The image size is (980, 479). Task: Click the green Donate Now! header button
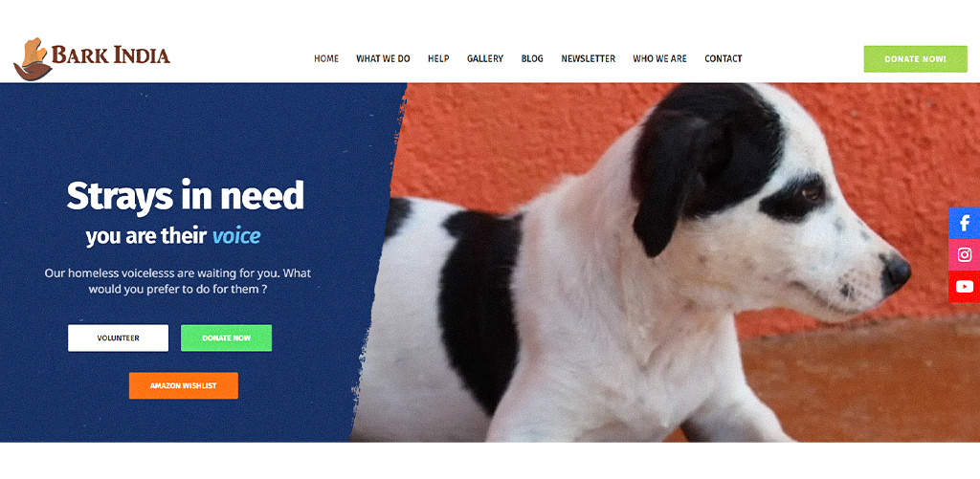click(x=915, y=58)
